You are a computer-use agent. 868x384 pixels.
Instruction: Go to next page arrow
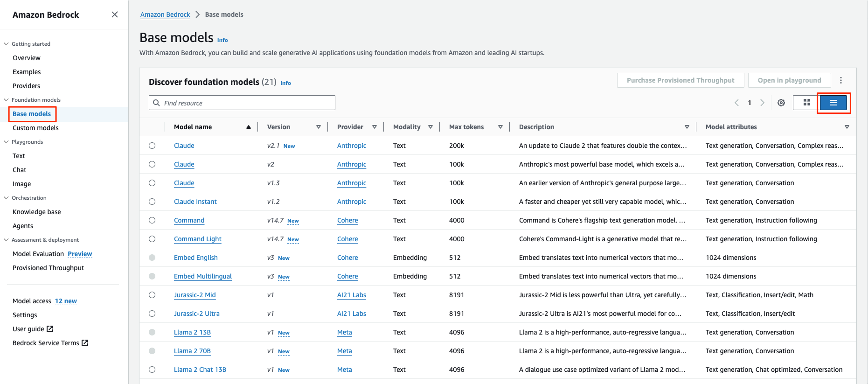tap(763, 103)
